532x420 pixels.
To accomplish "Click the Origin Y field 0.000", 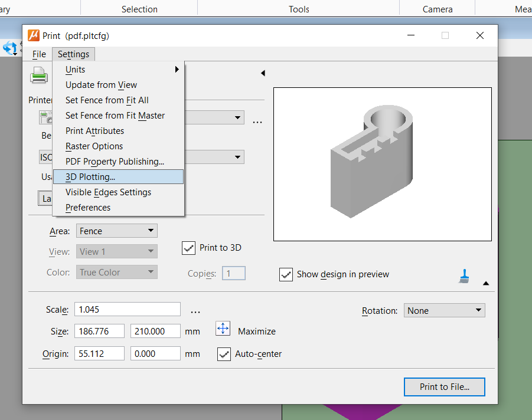I will click(x=155, y=353).
